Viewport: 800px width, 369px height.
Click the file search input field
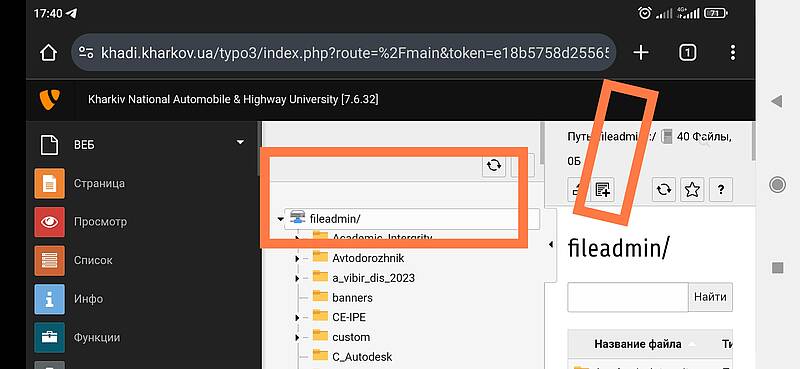[x=628, y=297]
